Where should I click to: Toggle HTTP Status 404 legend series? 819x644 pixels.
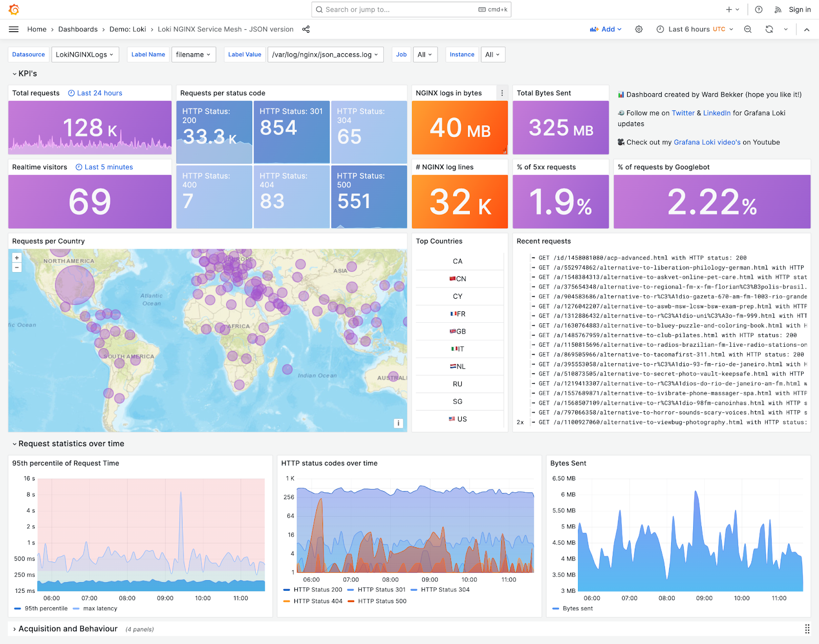point(317,601)
